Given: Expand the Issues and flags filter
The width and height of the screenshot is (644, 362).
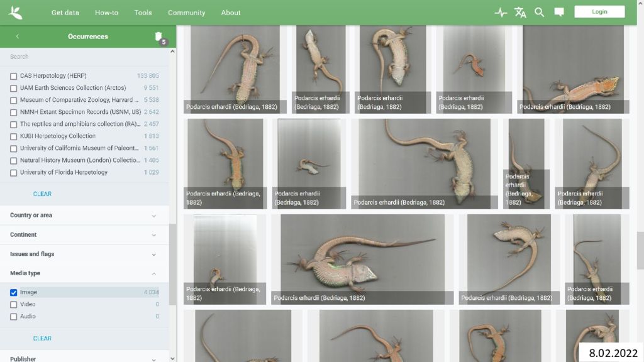Looking at the screenshot, I should [84, 254].
